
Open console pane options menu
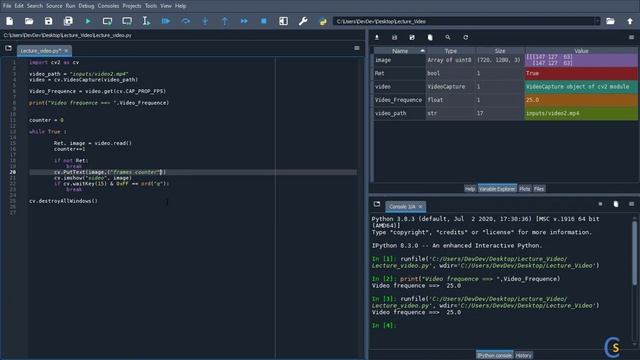631,204
